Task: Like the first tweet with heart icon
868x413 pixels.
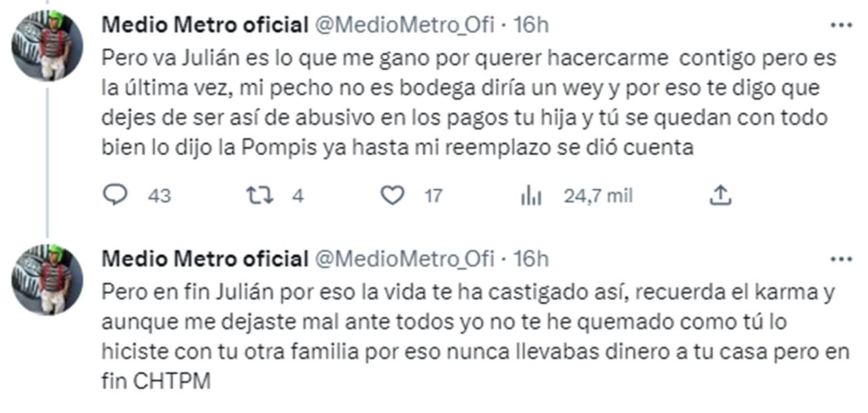Action: [393, 195]
